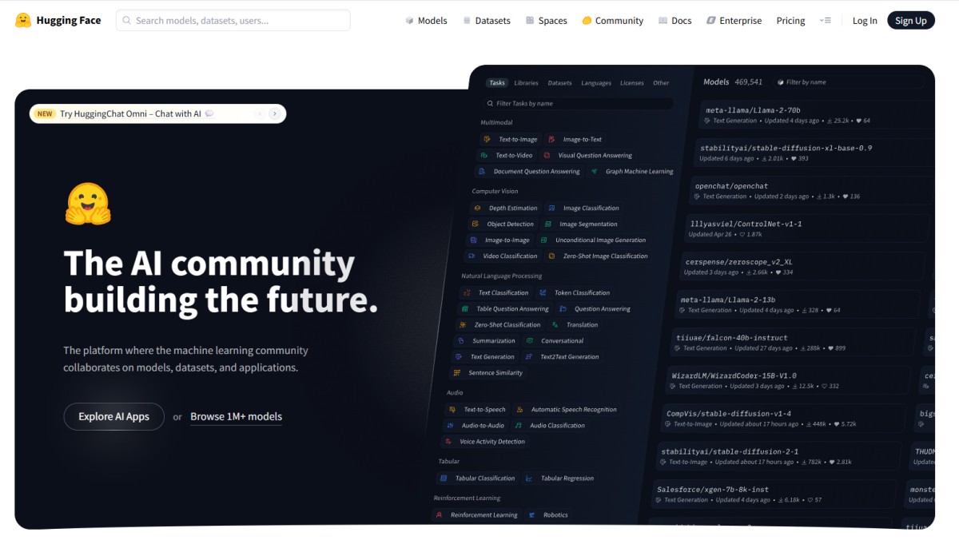
Task: Click the Log In link
Action: pyautogui.click(x=864, y=21)
